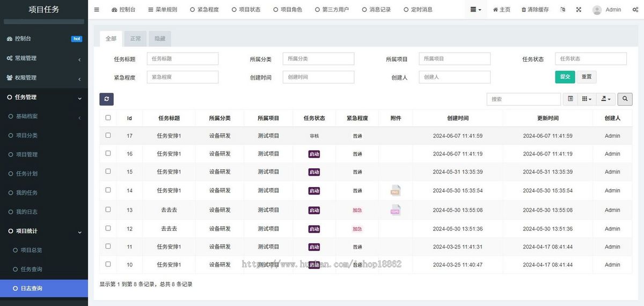Click 清除缓存 clear cache
Viewport: 644px width, 306px height.
[x=535, y=10]
